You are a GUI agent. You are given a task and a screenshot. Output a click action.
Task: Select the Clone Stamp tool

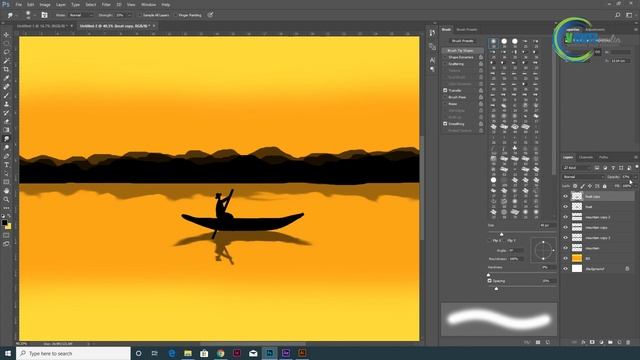tap(6, 104)
